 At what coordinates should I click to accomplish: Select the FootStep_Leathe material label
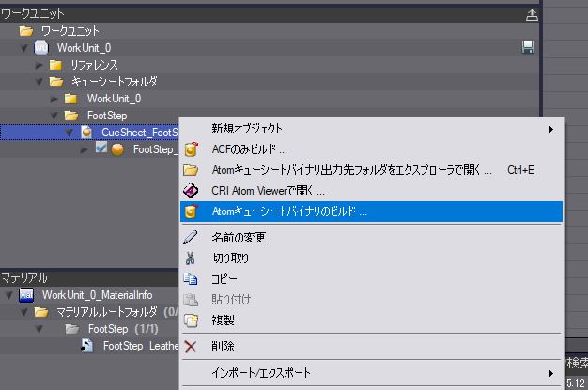(x=141, y=346)
